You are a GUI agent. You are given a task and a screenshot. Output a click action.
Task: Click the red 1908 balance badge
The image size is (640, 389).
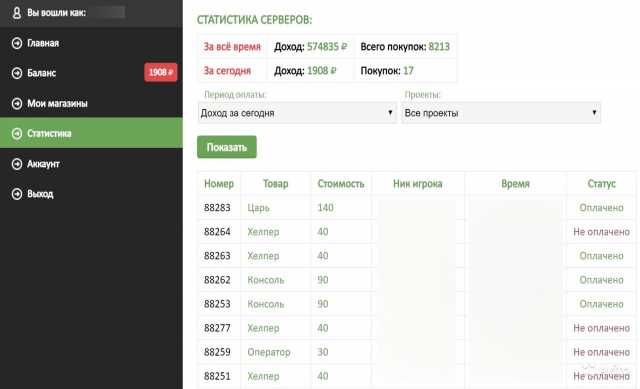point(160,73)
